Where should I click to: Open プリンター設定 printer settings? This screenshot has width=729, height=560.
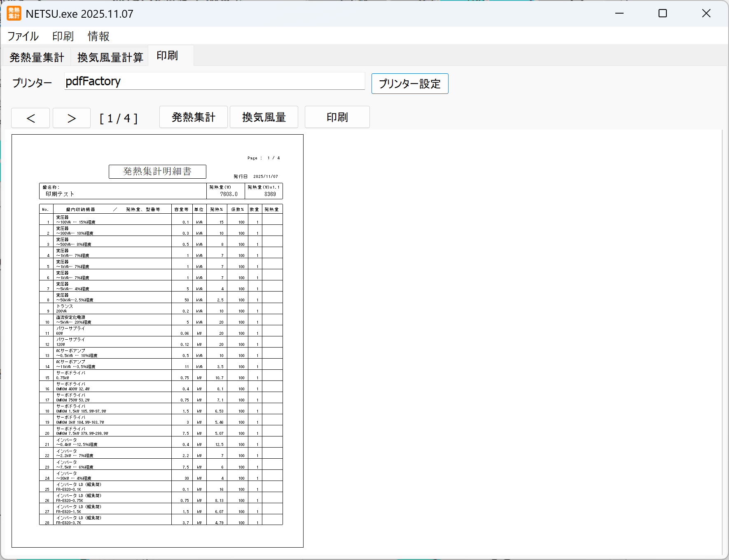click(409, 84)
